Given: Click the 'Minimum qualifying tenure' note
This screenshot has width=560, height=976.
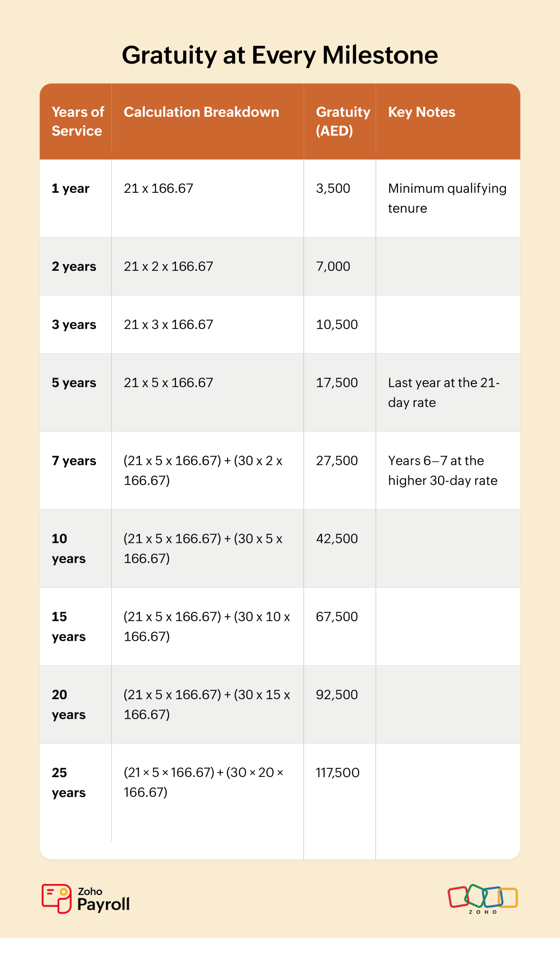Looking at the screenshot, I should (447, 198).
